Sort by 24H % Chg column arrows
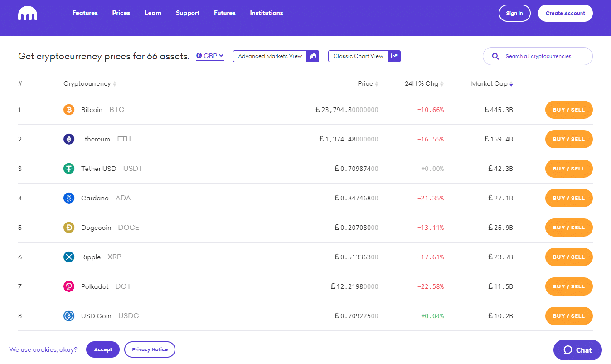Viewport: 611px width, 364px height. click(x=442, y=84)
